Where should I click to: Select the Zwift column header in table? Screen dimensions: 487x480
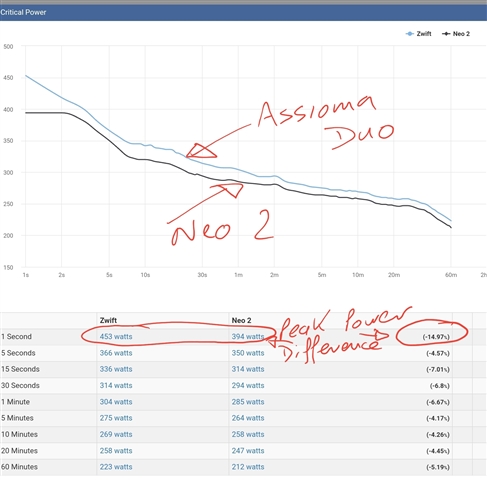pyautogui.click(x=108, y=321)
